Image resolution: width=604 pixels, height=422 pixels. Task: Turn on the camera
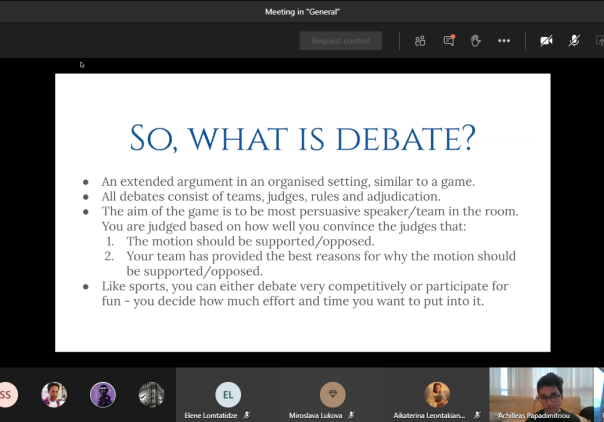coord(546,41)
